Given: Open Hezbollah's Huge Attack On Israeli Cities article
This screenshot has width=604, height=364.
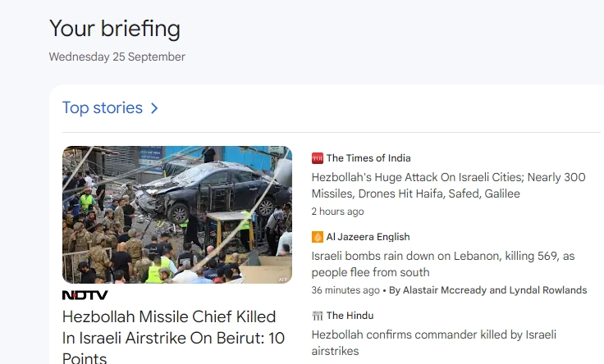Looking at the screenshot, I should [x=448, y=185].
